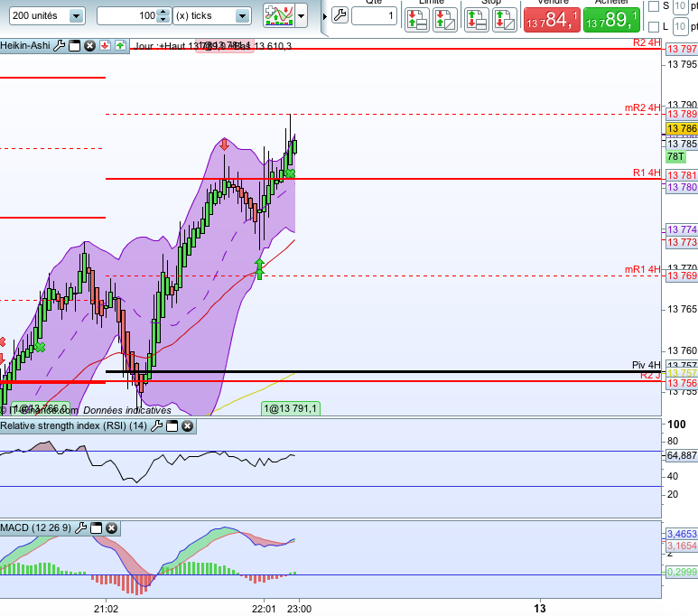Click green X exit marker near R1 4H
This screenshot has width=698, height=616.
click(x=290, y=173)
